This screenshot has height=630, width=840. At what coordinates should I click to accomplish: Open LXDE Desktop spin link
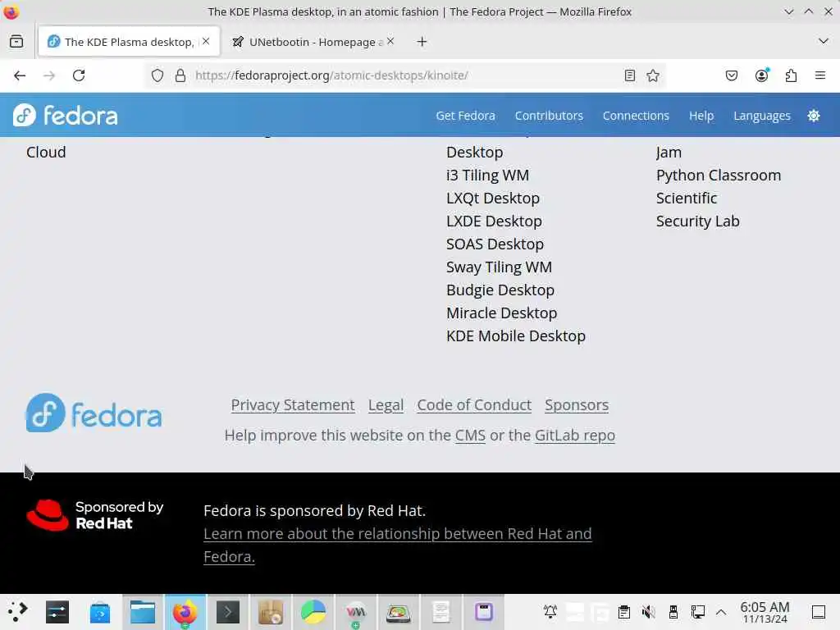click(x=494, y=221)
